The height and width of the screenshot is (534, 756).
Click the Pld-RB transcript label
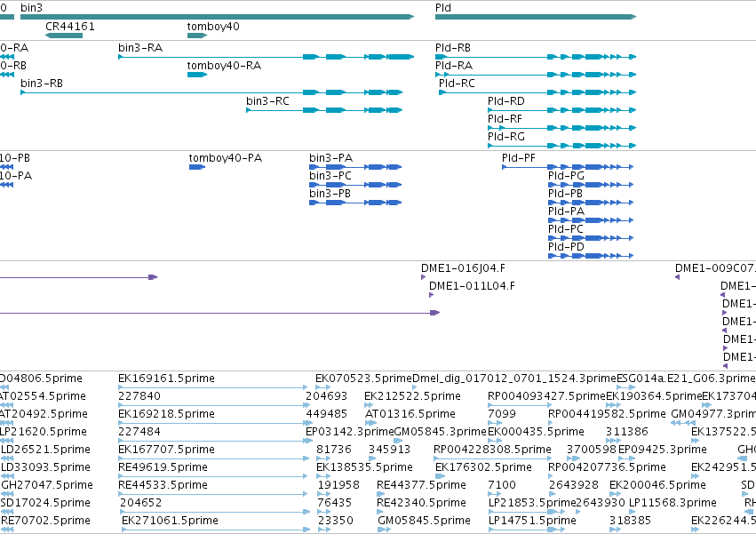453,48
